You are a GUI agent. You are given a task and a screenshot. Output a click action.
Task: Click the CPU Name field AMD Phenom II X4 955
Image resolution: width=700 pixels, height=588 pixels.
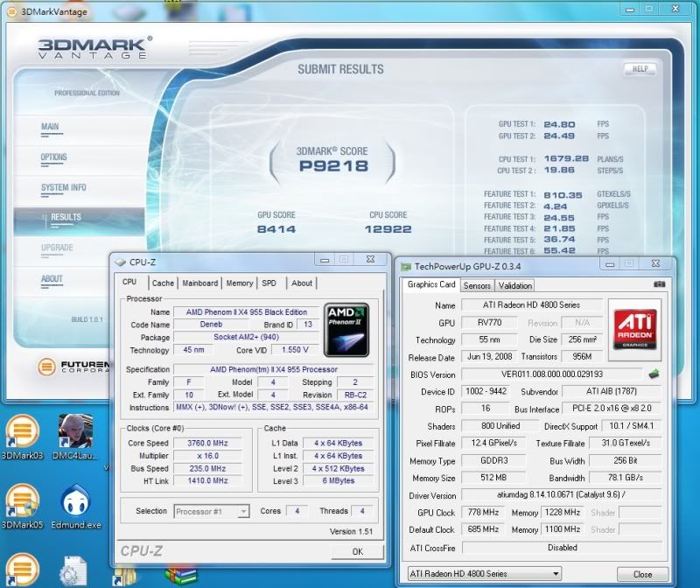click(x=247, y=312)
